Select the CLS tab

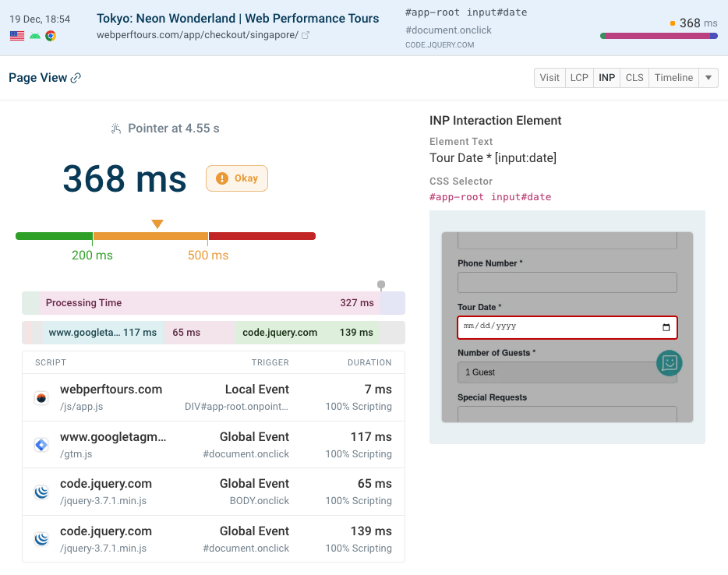click(x=634, y=78)
